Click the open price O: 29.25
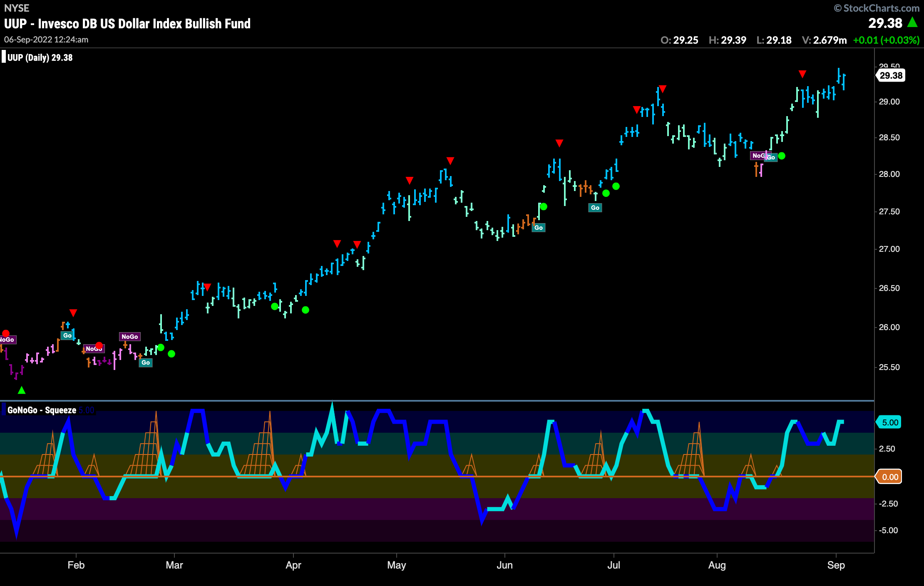 [x=679, y=40]
